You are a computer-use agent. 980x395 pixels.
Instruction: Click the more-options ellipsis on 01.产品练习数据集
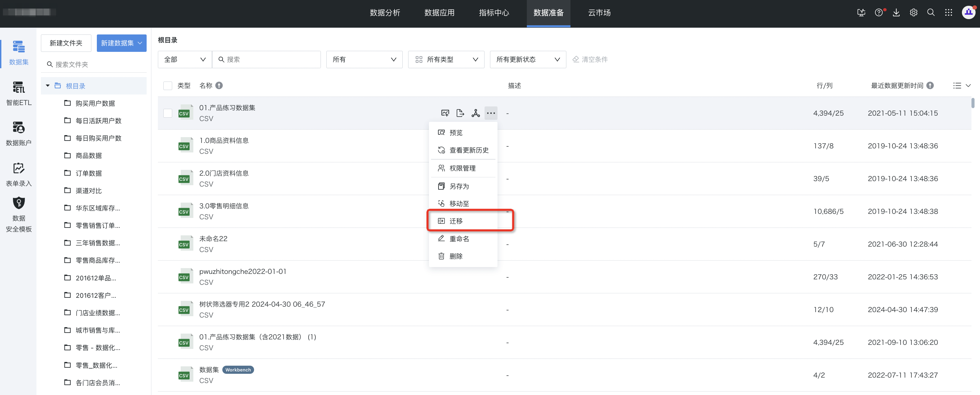(x=491, y=113)
